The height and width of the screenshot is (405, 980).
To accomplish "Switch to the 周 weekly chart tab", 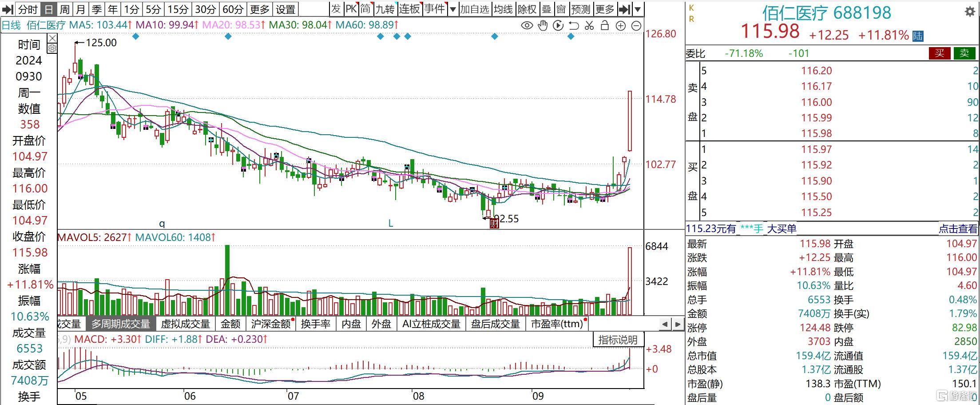I will coord(65,9).
